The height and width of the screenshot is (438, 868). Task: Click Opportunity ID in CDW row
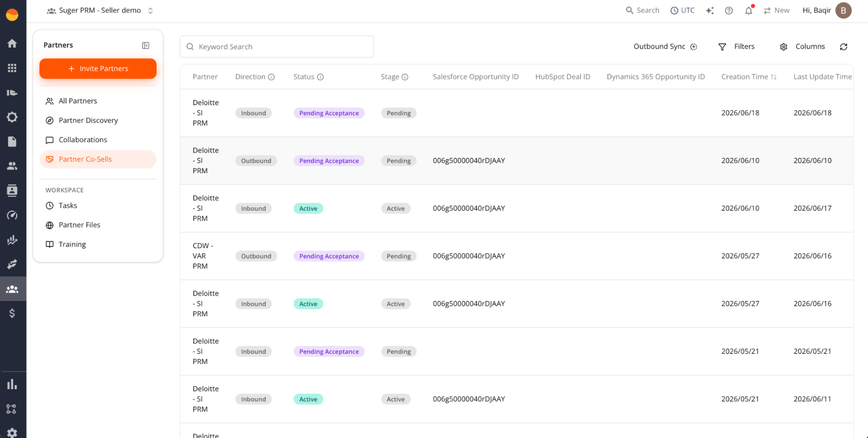[x=469, y=256]
